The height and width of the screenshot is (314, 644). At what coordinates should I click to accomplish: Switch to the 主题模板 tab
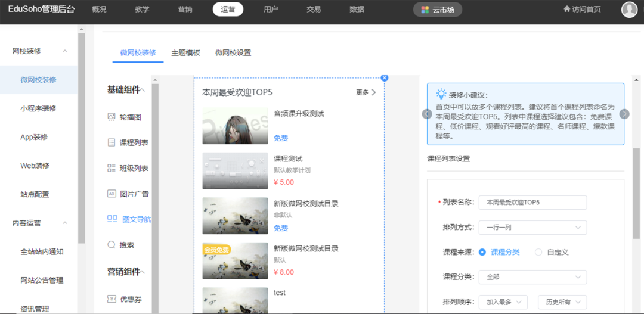185,52
